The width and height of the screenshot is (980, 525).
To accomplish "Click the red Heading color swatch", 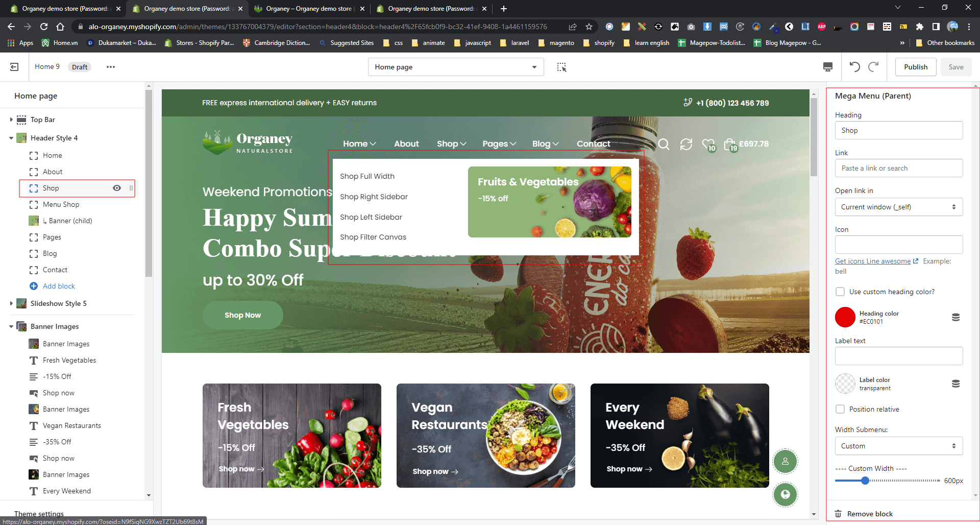I will [x=845, y=317].
